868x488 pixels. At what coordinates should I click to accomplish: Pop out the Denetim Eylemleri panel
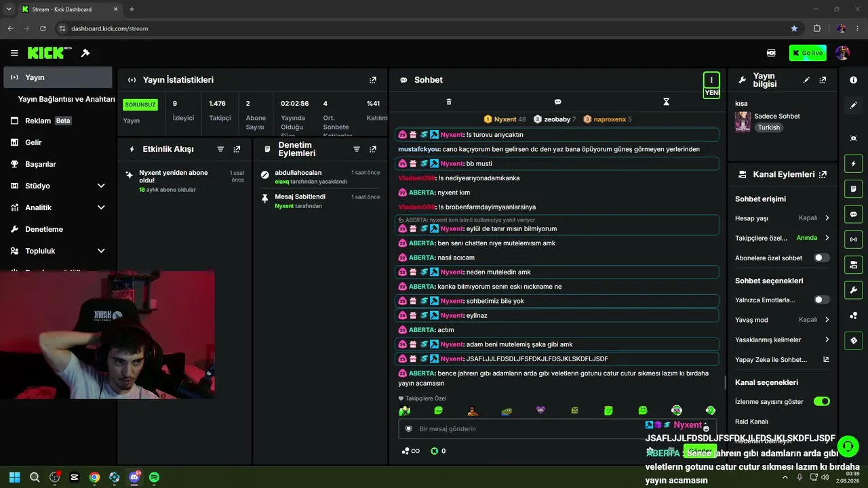(372, 149)
